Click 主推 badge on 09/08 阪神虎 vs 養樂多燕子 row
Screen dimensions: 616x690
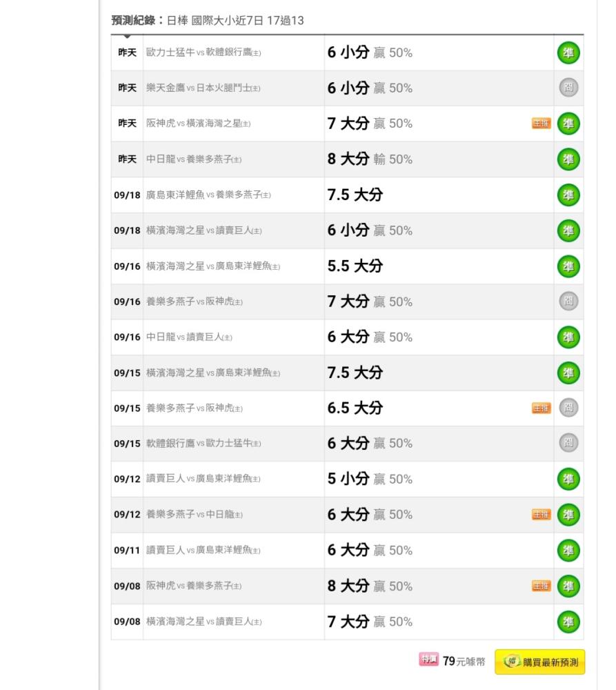point(542,586)
